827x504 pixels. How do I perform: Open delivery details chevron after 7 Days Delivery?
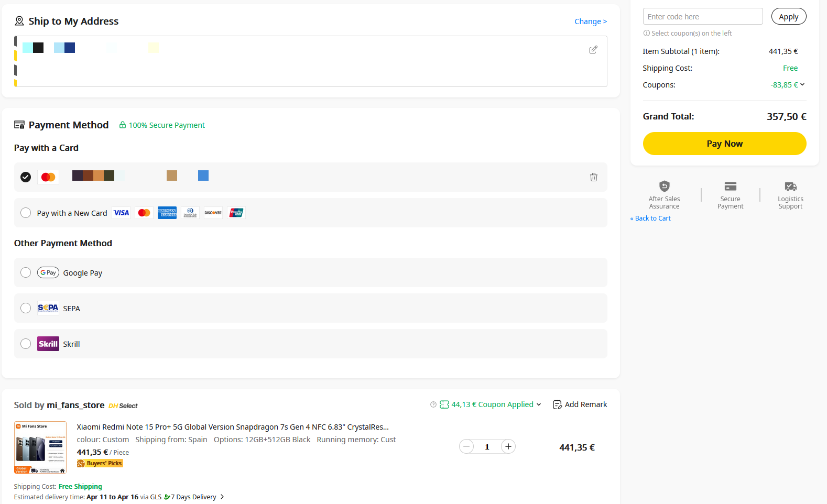coord(222,497)
